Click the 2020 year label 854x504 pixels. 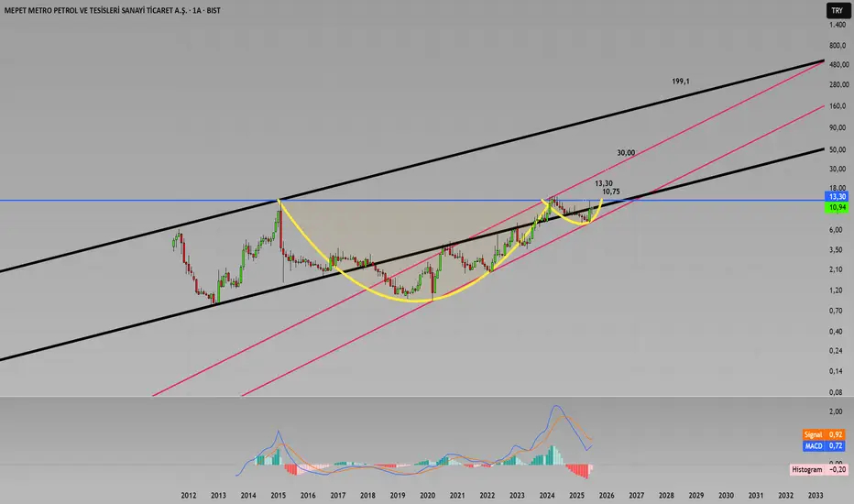tap(428, 496)
